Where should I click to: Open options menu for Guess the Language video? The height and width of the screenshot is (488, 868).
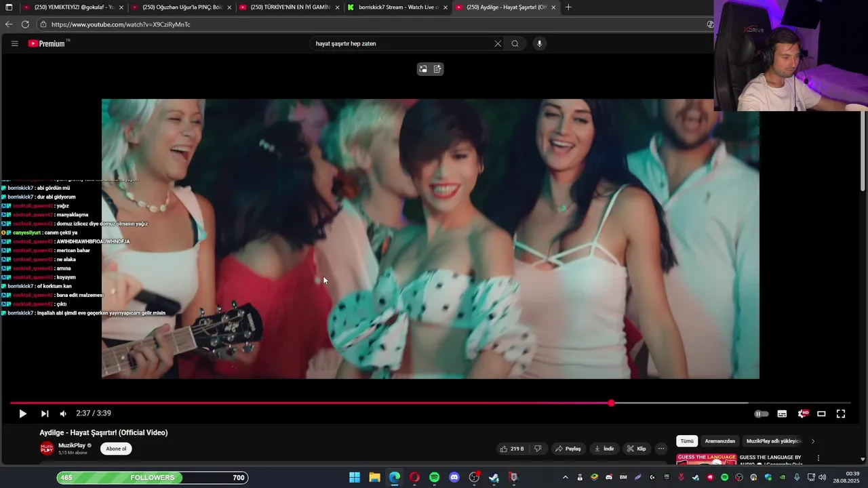click(818, 459)
